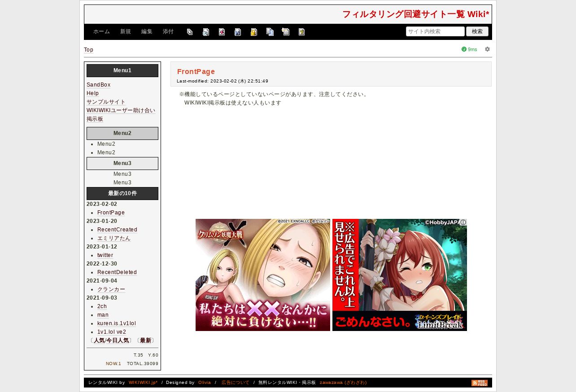Open the クランカー link
The height and width of the screenshot is (392, 576).
pyautogui.click(x=111, y=289)
